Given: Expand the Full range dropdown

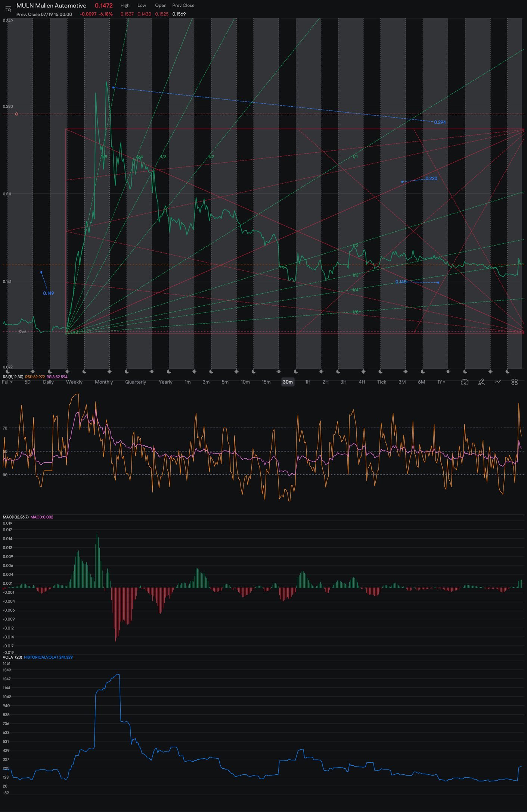Looking at the screenshot, I should (x=7, y=382).
